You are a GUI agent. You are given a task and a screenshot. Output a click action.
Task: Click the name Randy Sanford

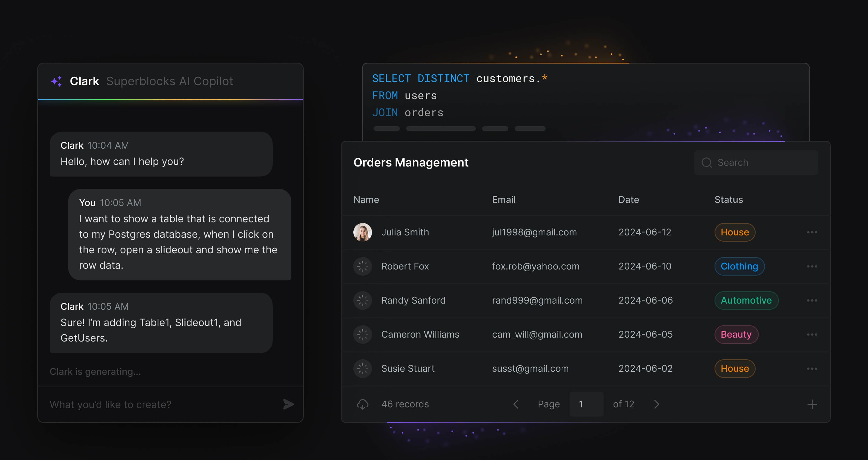[x=413, y=300]
